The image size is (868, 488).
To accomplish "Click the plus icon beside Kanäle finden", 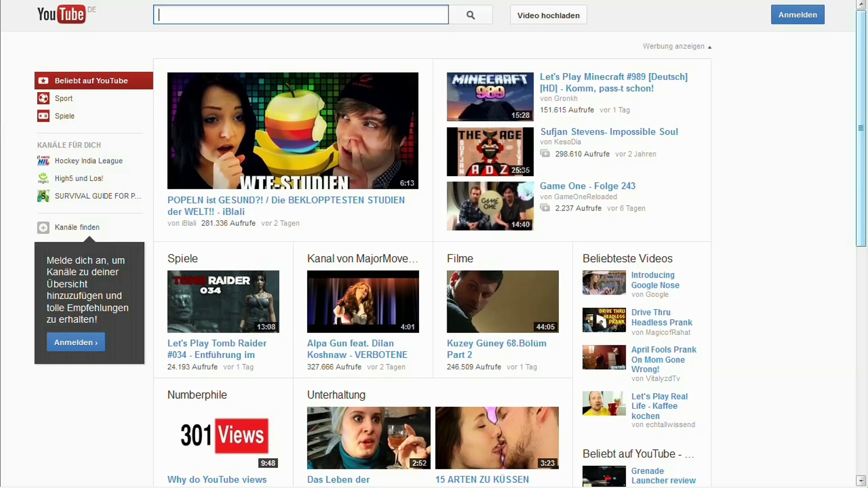I will click(x=43, y=227).
